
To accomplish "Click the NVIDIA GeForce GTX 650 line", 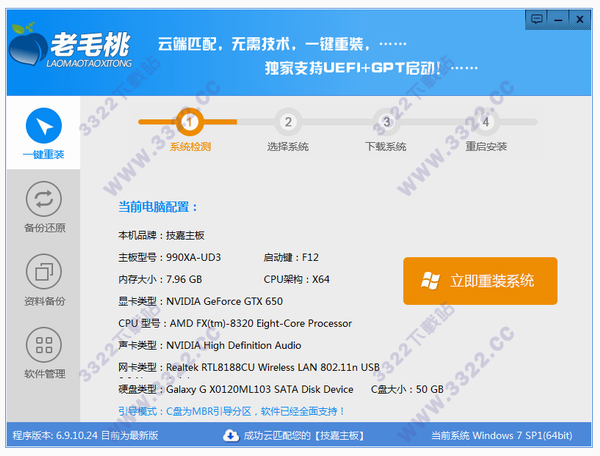I will tap(201, 301).
